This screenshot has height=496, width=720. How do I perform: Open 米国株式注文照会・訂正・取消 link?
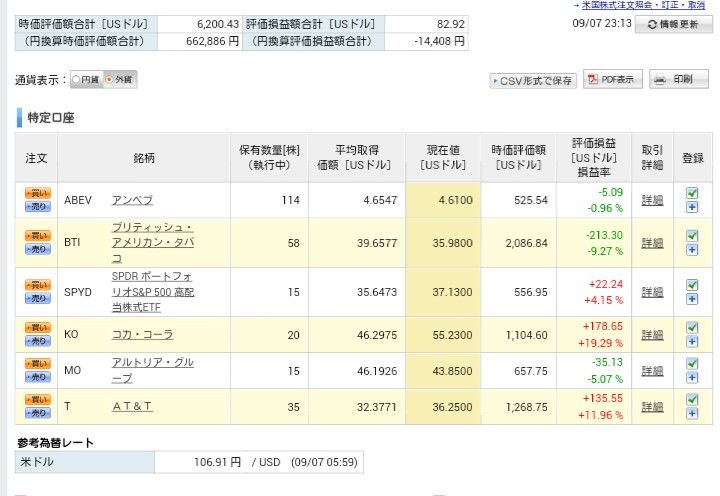[643, 5]
